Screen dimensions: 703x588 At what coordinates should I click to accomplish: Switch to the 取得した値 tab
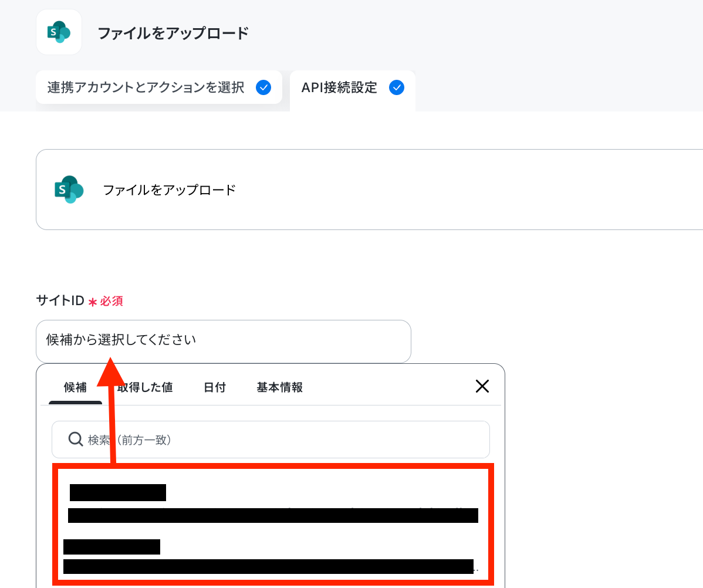coord(145,387)
